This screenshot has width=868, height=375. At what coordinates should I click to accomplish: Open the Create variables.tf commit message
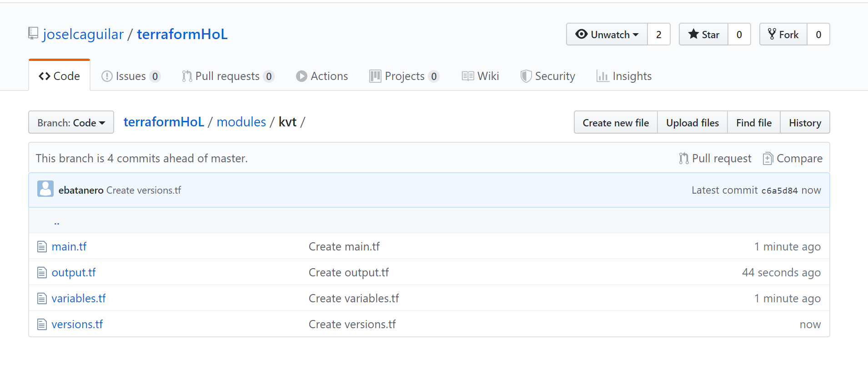point(354,298)
